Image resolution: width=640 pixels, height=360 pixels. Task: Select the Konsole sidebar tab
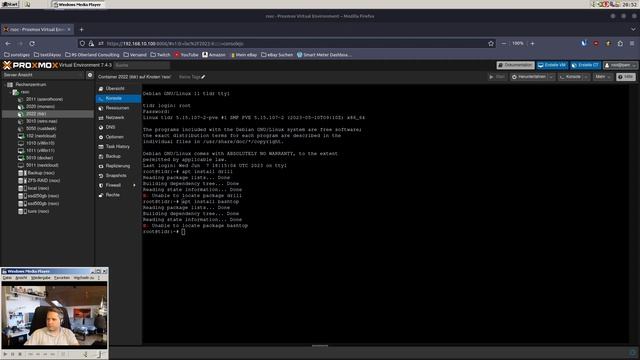click(x=118, y=98)
